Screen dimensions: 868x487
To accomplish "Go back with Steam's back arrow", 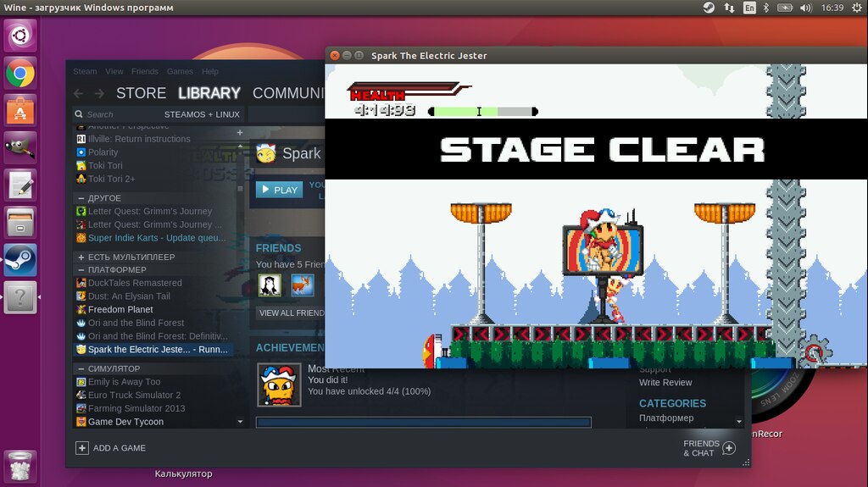I will pyautogui.click(x=79, y=93).
